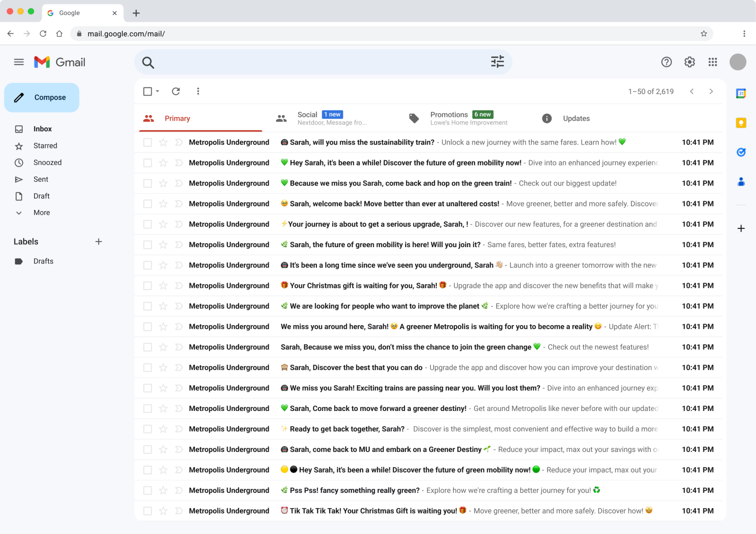This screenshot has width=756, height=534.
Task: Open Contacts side panel icon
Action: pos(741,182)
